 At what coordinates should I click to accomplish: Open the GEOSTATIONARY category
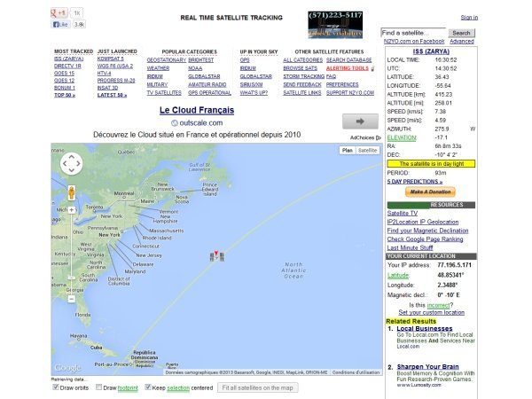[x=167, y=60]
